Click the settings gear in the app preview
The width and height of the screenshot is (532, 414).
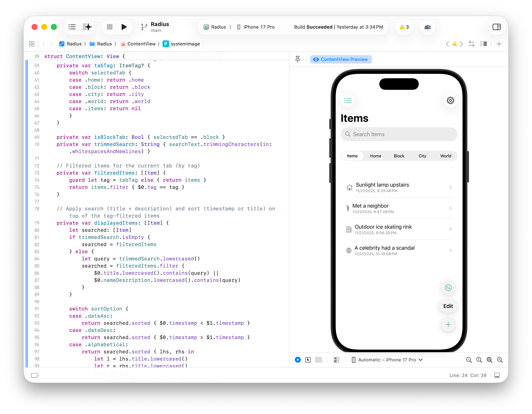pos(450,100)
